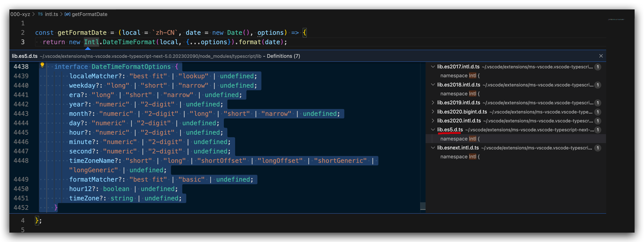
Task: Click line number 3 in the editor gutter
Action: 23,42
